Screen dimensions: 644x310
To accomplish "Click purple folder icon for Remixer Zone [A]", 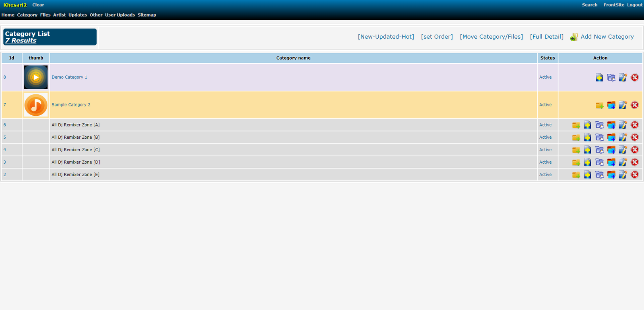I will [599, 125].
